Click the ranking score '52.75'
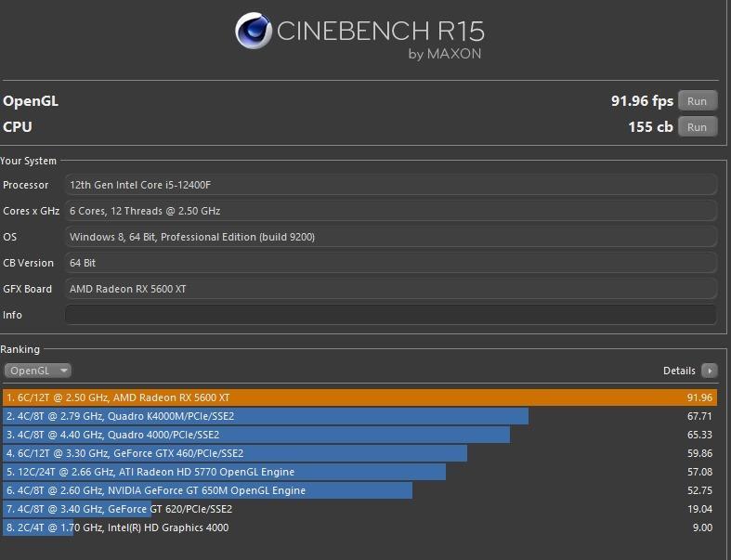Viewport: 731px width, 560px height. 699,490
